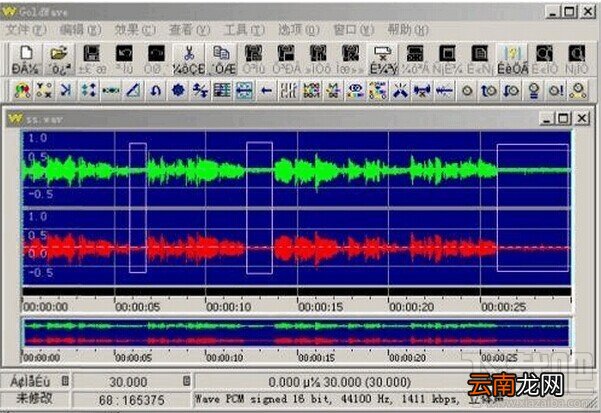Click the light bulb effect icon

534,90
